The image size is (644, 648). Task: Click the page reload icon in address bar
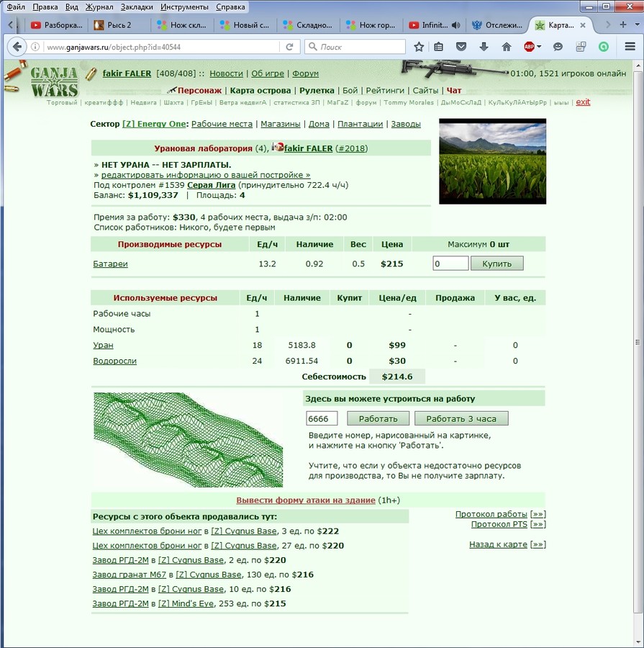tap(289, 47)
